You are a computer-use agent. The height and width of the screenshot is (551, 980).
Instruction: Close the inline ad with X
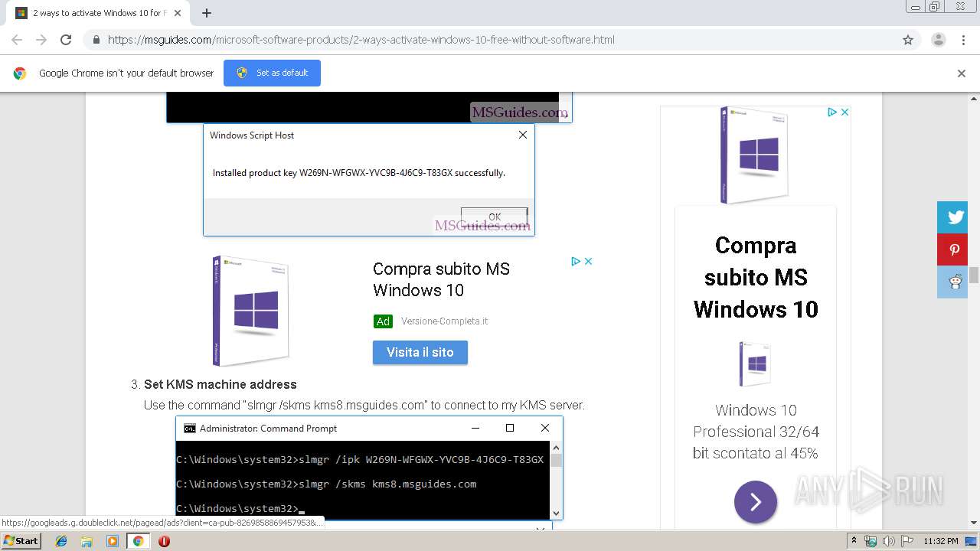point(589,261)
